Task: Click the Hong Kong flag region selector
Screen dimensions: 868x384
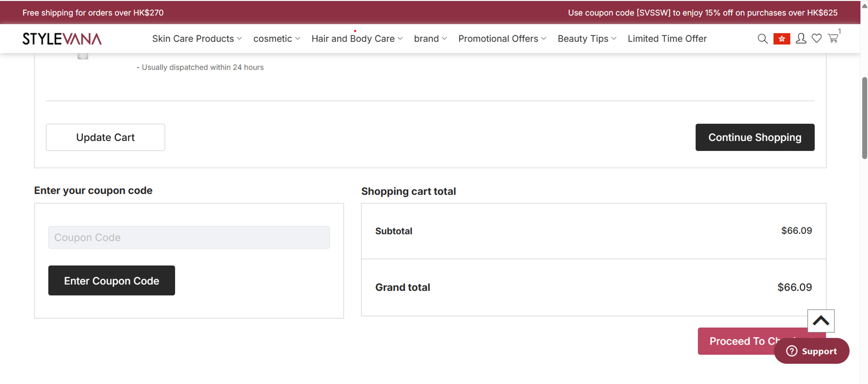Action: pyautogui.click(x=782, y=39)
